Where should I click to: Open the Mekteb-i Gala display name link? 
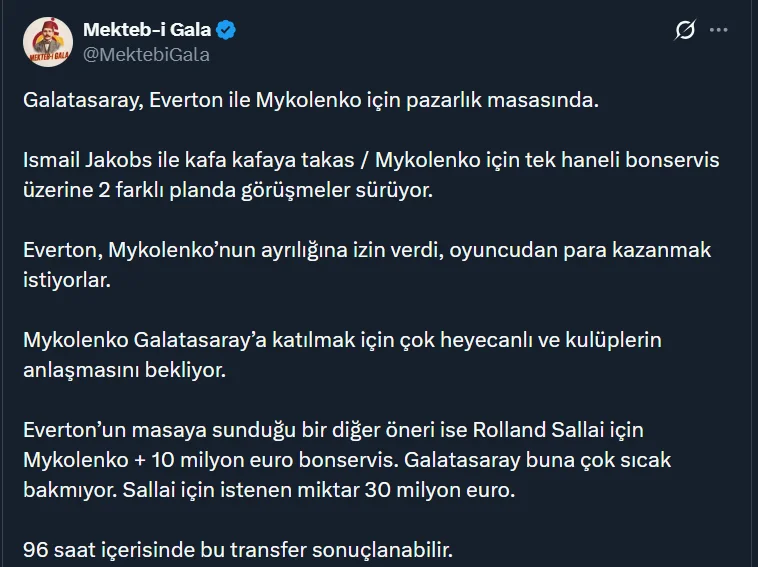tap(146, 30)
